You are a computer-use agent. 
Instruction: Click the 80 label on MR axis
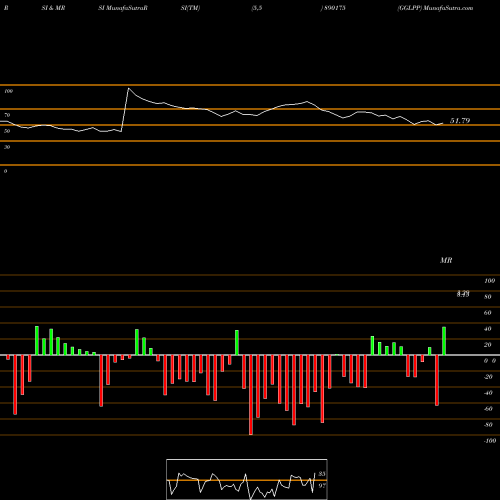[488, 297]
